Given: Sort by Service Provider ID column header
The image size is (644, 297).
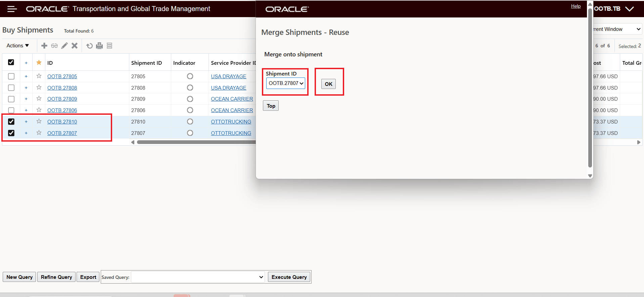Looking at the screenshot, I should [233, 63].
